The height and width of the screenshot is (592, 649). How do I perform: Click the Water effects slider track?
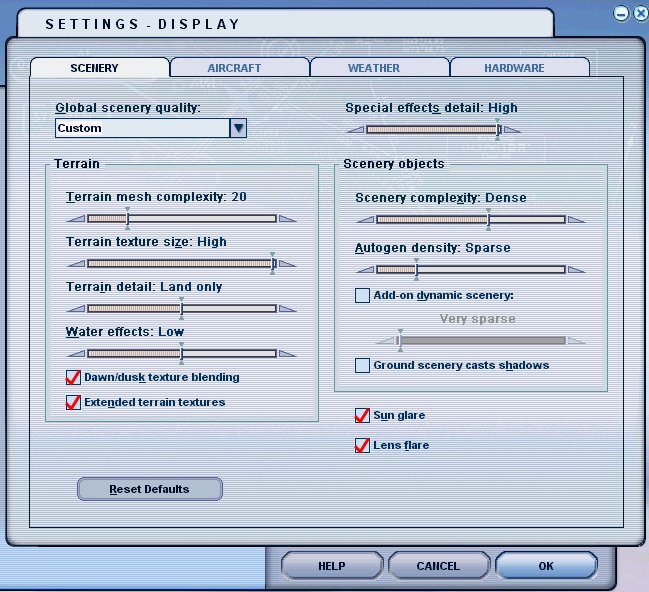(182, 354)
